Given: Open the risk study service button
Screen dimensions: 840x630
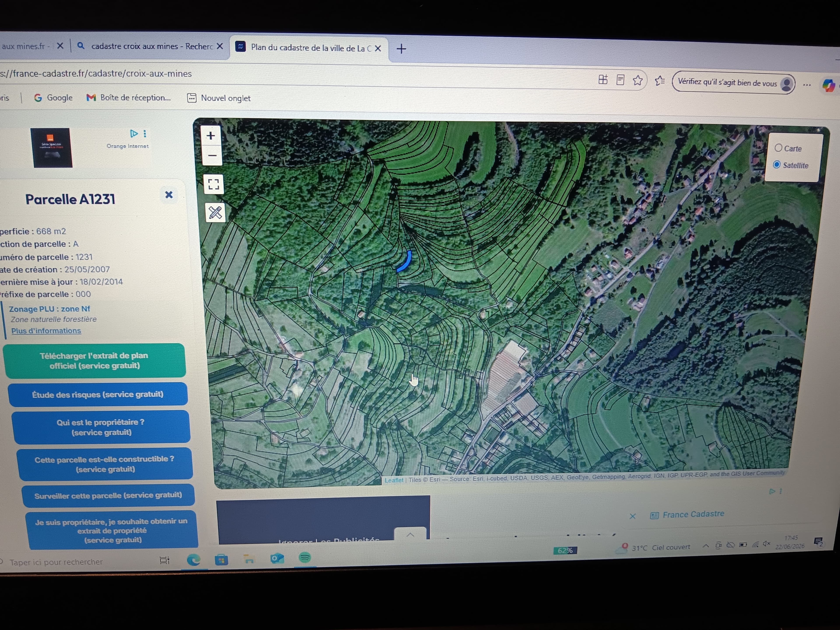Looking at the screenshot, I should [x=98, y=395].
